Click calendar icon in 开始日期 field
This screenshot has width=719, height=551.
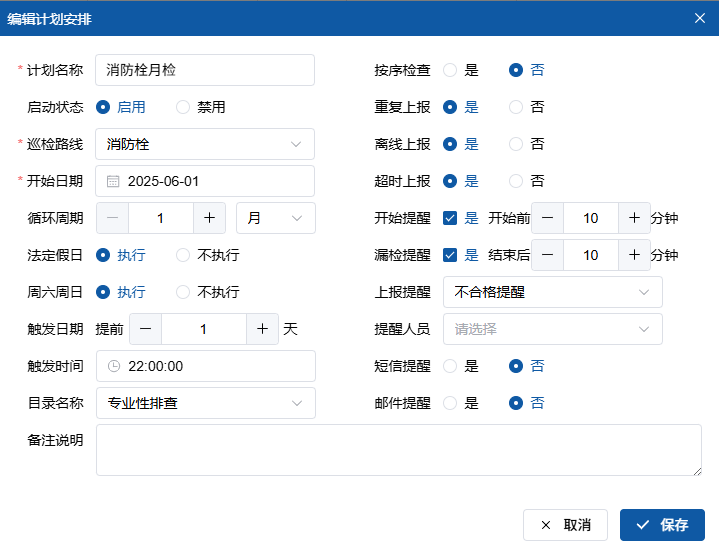pos(114,181)
